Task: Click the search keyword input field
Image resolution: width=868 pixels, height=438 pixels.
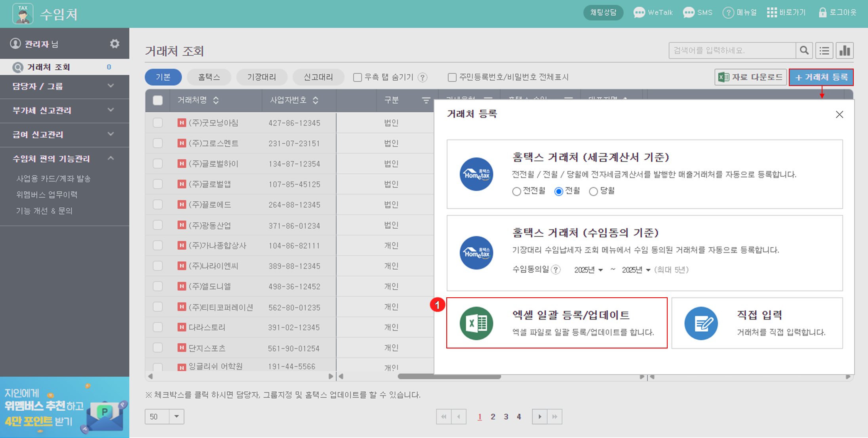Action: [x=732, y=50]
